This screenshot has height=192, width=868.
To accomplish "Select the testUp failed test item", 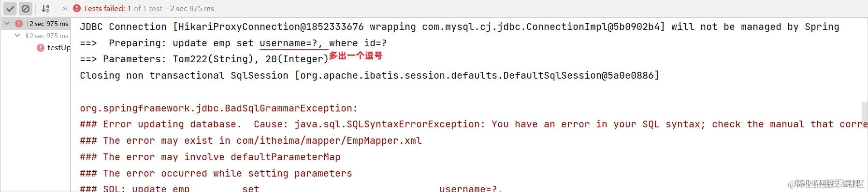I will [53, 48].
